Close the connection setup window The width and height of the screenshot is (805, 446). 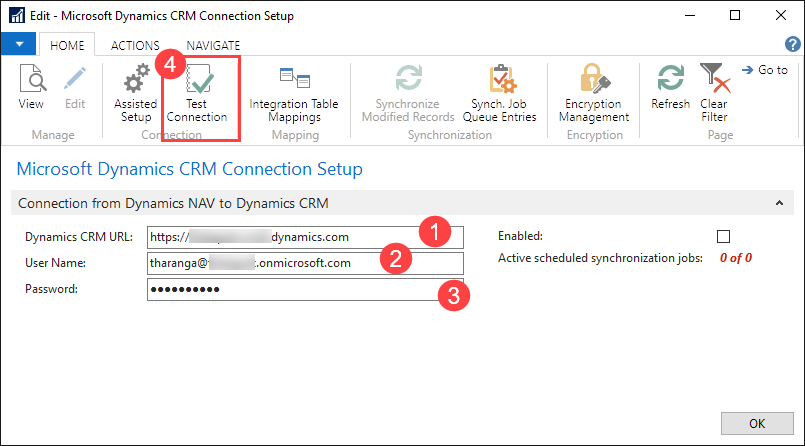(x=781, y=15)
